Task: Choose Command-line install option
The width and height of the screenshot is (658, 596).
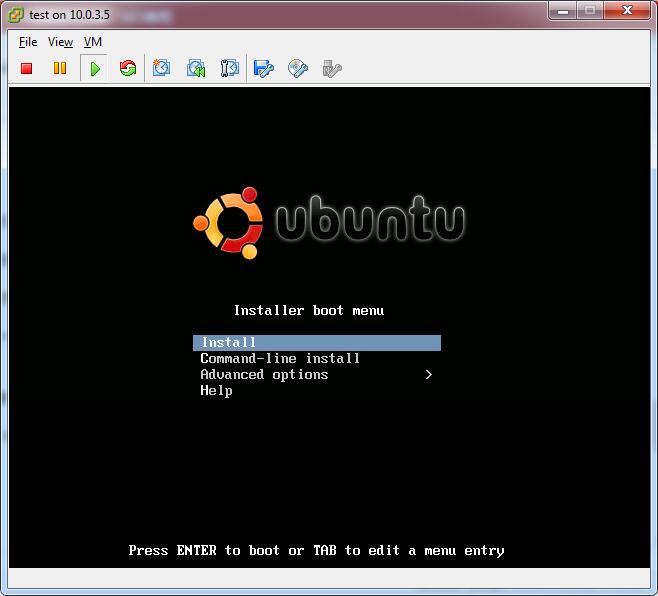Action: [280, 359]
